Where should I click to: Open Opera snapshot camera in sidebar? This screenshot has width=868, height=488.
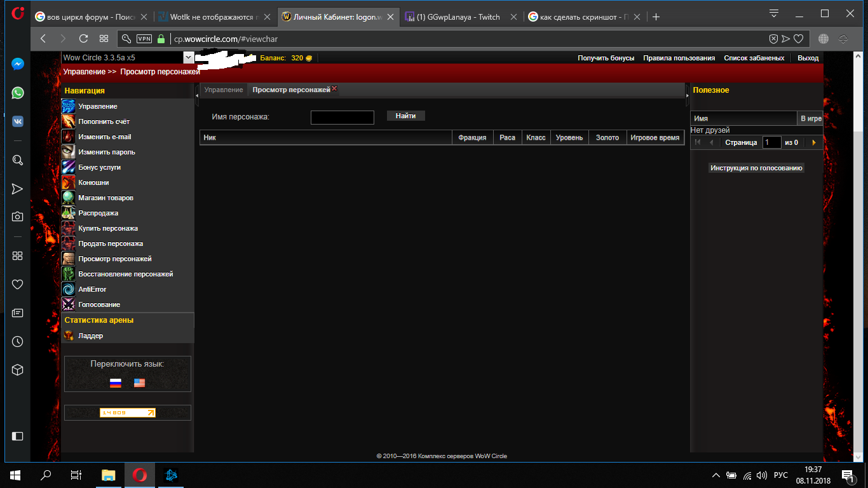click(18, 217)
